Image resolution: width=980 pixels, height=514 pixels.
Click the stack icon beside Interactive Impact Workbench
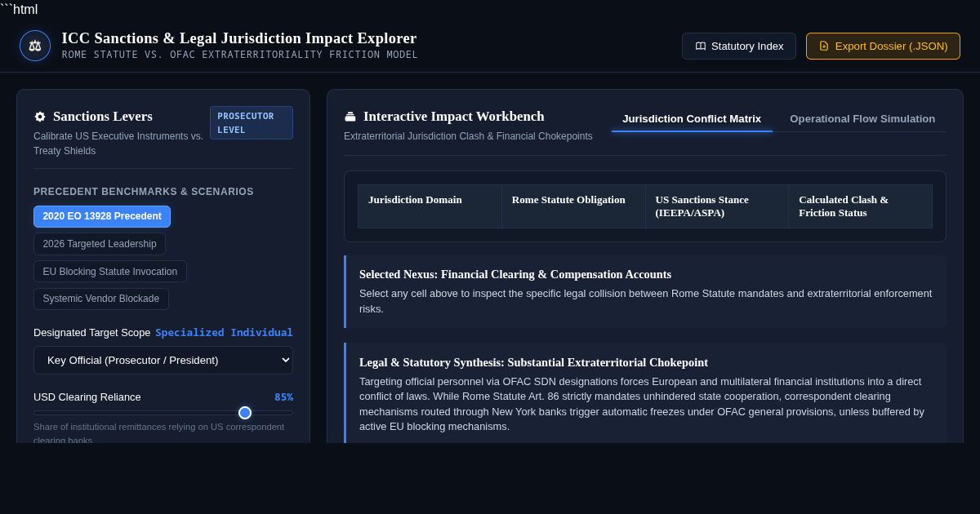point(350,117)
